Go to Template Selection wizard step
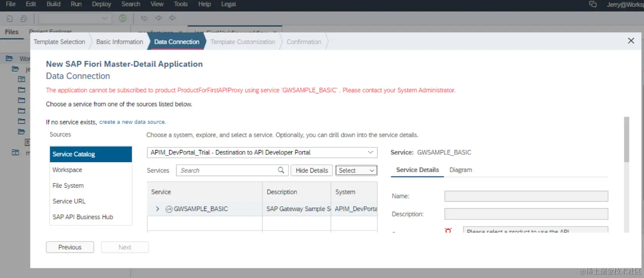The width and height of the screenshot is (644, 278). click(59, 42)
